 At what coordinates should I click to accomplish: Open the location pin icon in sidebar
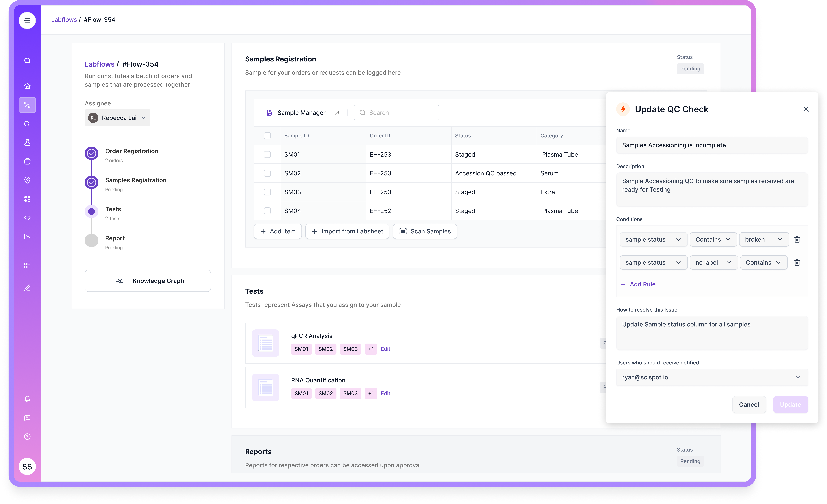tap(27, 180)
